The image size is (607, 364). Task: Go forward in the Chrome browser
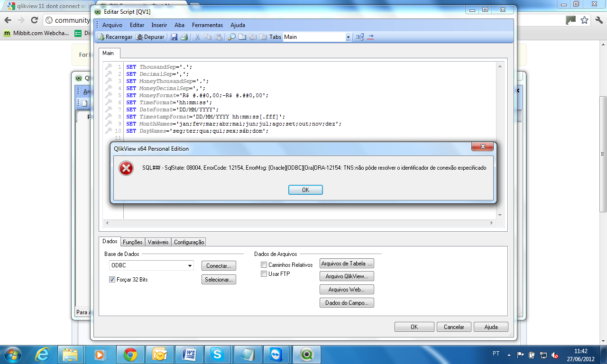pos(21,20)
